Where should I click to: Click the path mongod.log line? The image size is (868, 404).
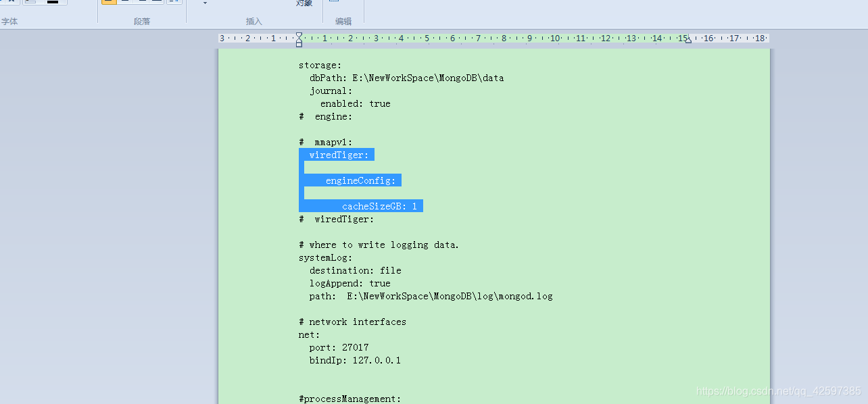[x=431, y=296]
